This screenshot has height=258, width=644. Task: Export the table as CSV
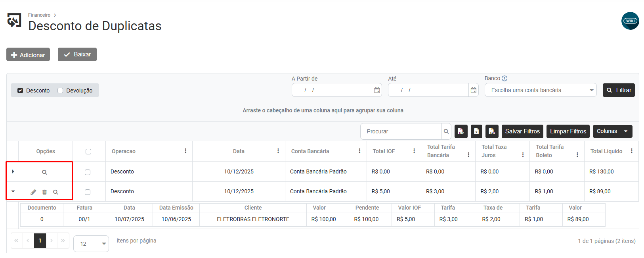[492, 131]
